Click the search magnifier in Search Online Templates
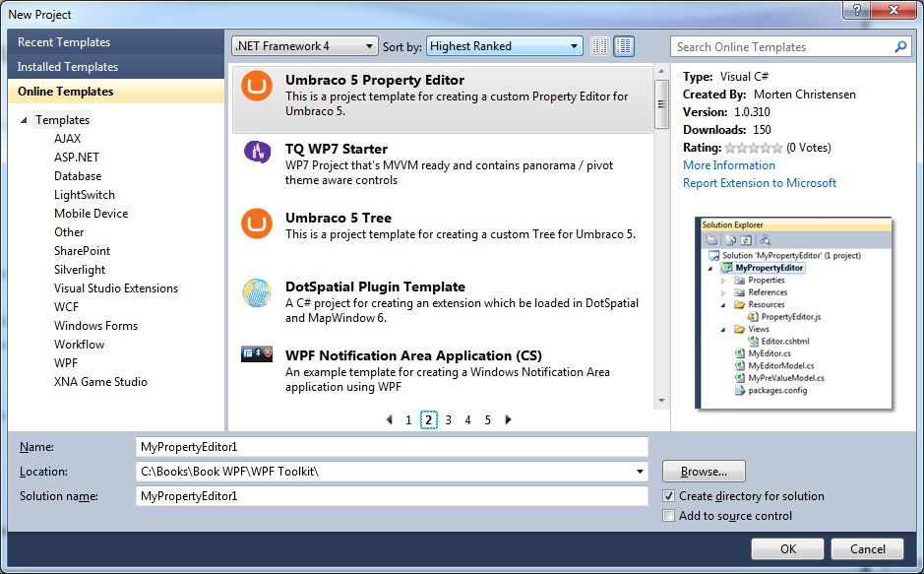The height and width of the screenshot is (574, 924). click(899, 46)
